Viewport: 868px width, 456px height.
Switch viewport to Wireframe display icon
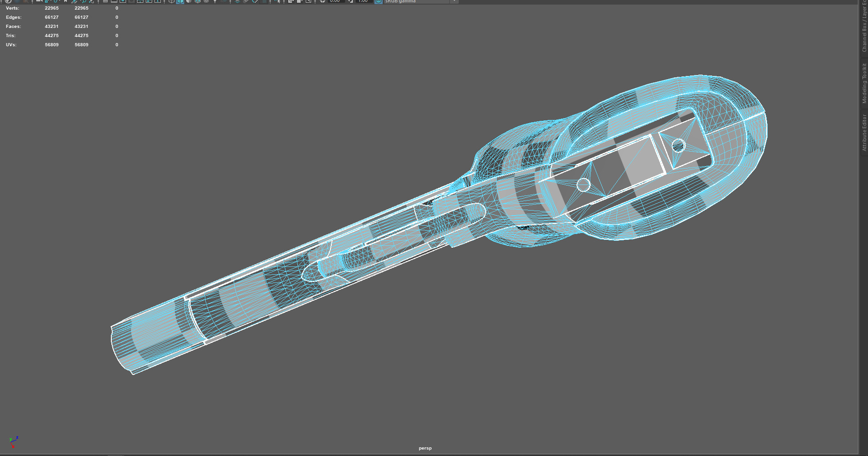coord(171,1)
